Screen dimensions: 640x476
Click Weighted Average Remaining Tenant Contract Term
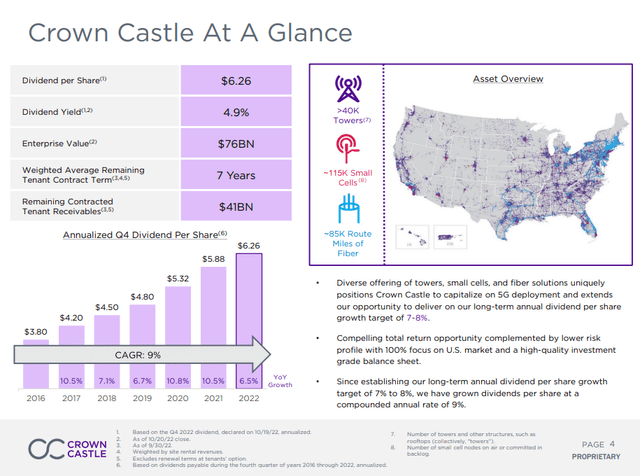(x=83, y=175)
